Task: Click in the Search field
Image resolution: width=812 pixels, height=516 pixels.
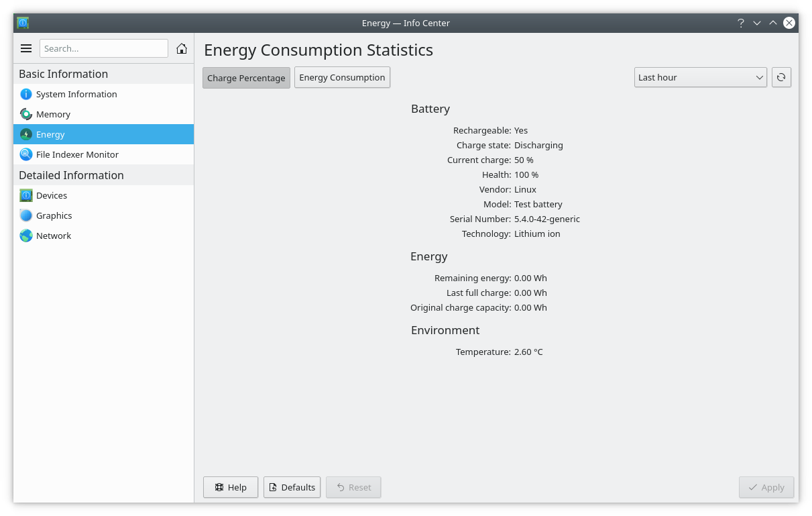Action: 104,48
